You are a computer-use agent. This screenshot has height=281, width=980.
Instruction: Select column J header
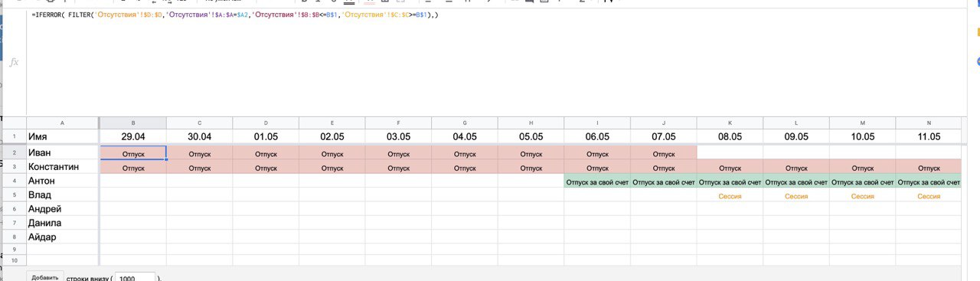click(x=664, y=123)
